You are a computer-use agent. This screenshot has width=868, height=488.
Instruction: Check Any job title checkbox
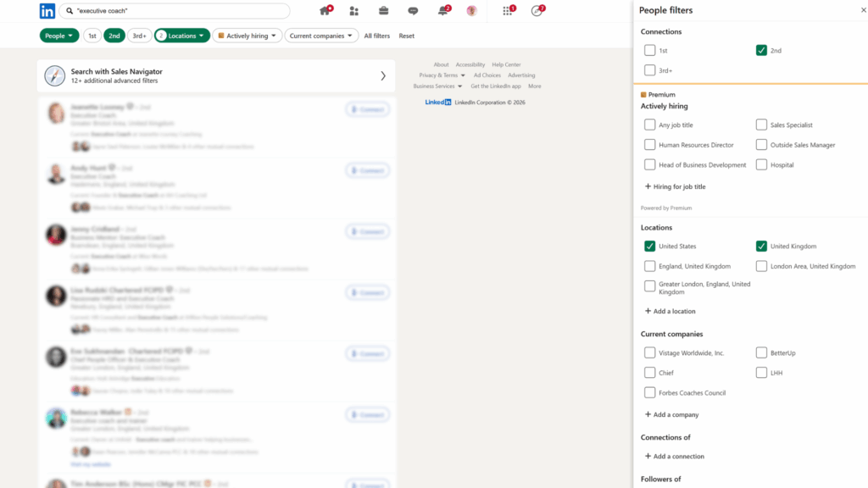pyautogui.click(x=650, y=125)
